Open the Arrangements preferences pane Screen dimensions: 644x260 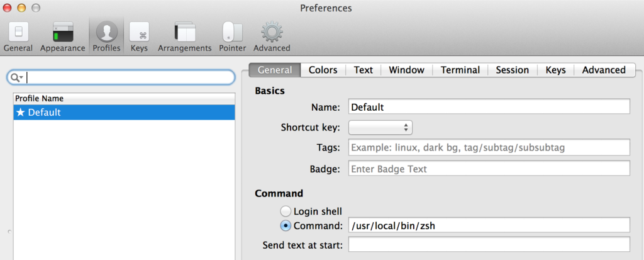185,36
